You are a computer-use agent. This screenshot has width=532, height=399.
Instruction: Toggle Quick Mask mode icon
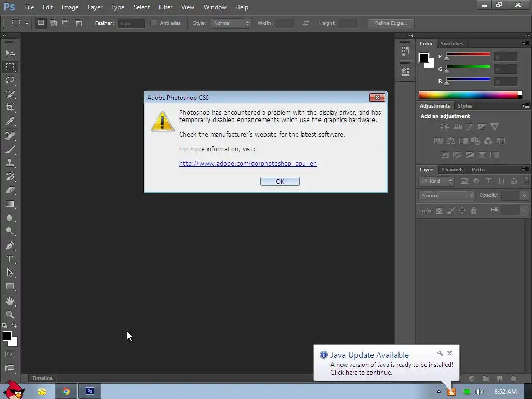(10, 354)
